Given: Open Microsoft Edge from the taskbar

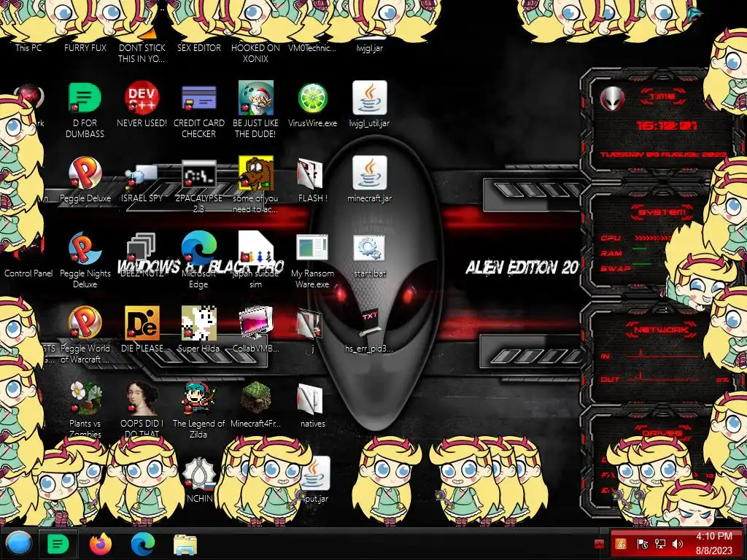Looking at the screenshot, I should coord(143,543).
